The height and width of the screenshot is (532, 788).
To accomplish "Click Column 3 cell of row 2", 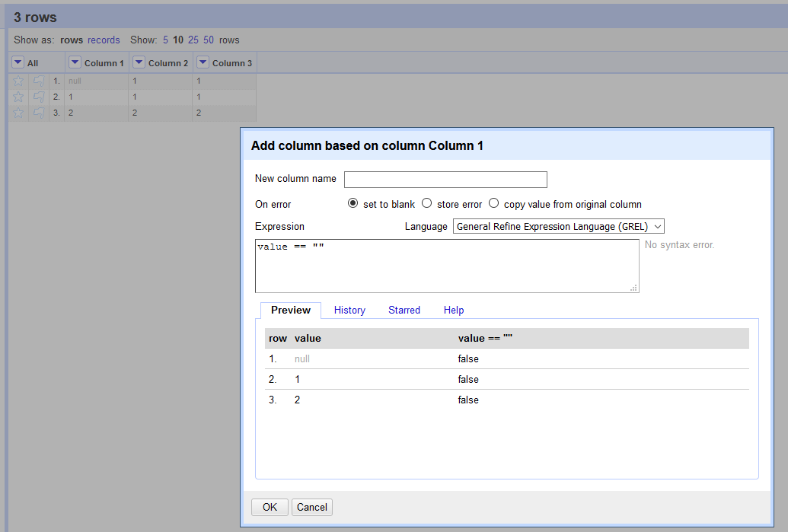I will (x=224, y=97).
